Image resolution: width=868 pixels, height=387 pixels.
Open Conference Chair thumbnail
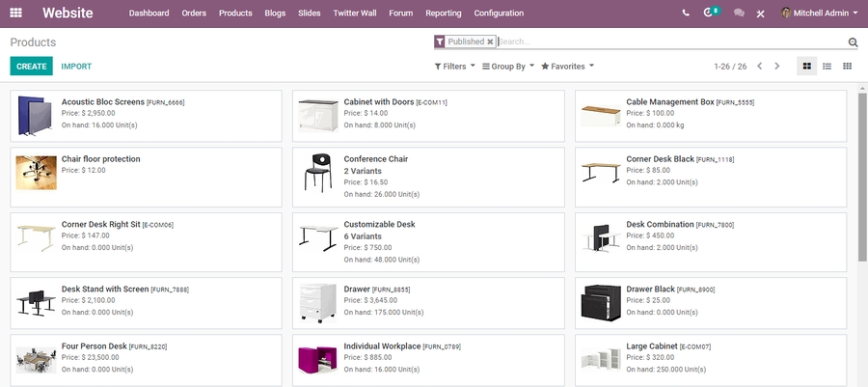click(318, 174)
